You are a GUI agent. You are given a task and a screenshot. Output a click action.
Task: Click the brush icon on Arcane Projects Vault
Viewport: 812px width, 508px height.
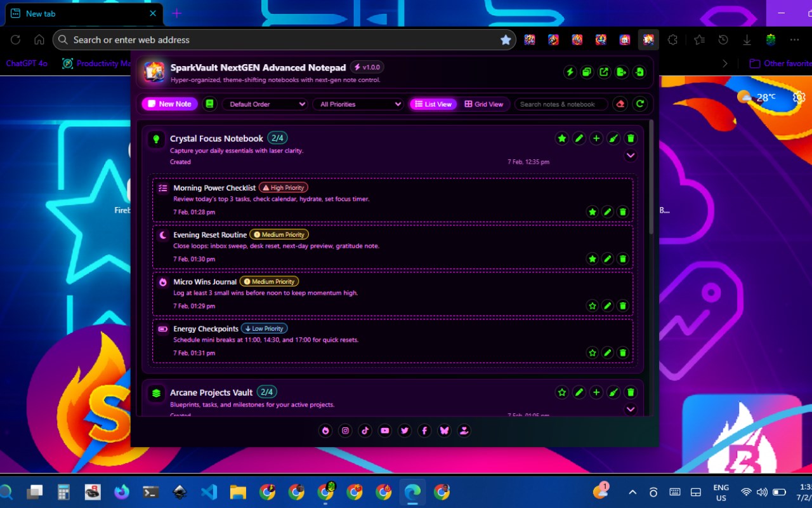coord(613,392)
